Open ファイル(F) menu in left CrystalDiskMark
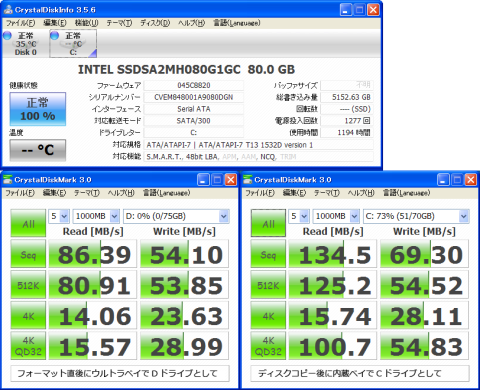This screenshot has width=480, height=390. [x=20, y=193]
